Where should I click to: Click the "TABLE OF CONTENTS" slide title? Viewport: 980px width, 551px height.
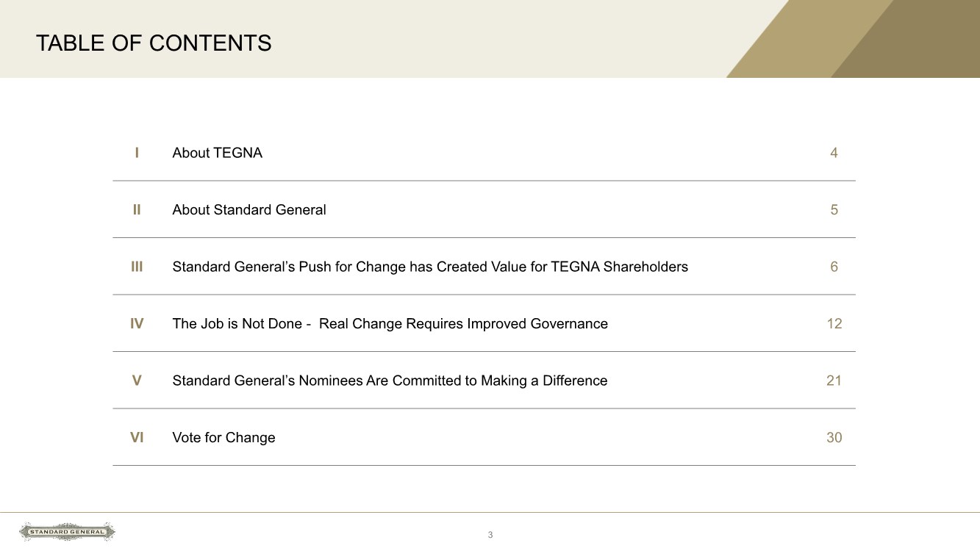[154, 43]
